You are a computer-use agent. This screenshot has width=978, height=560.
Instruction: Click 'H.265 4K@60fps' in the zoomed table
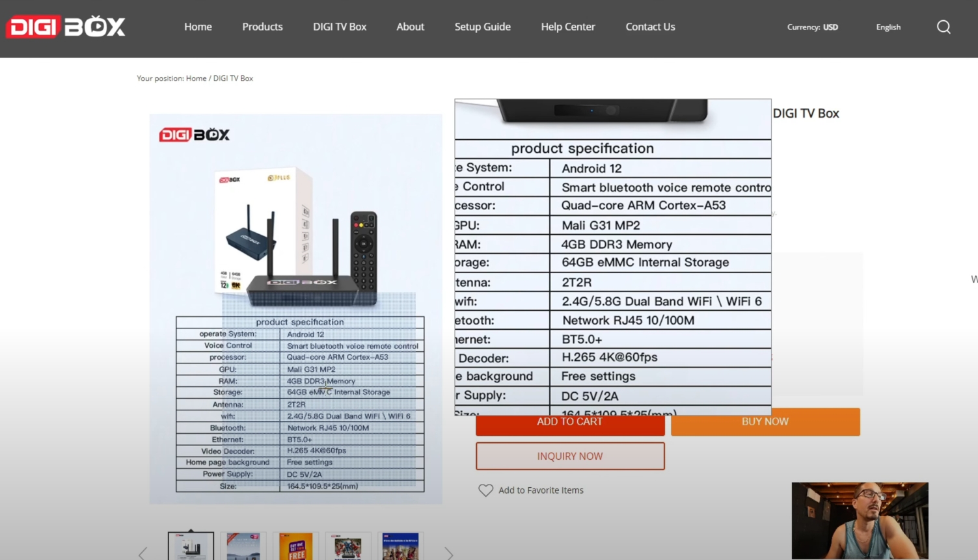pos(610,358)
